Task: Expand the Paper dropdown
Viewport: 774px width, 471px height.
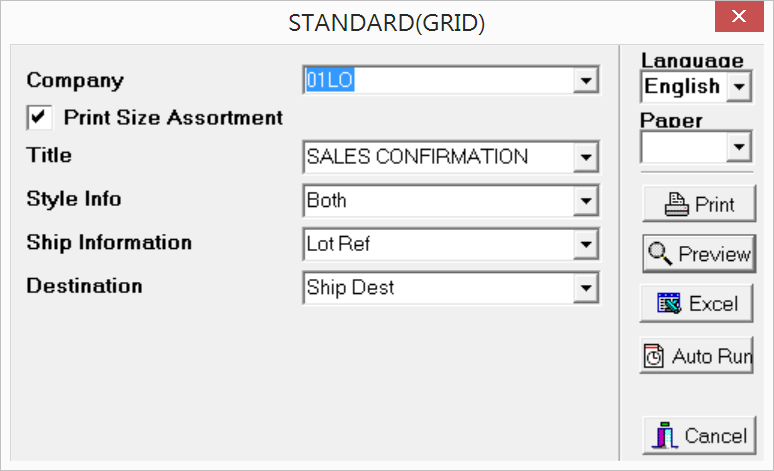Action: pyautogui.click(x=739, y=147)
